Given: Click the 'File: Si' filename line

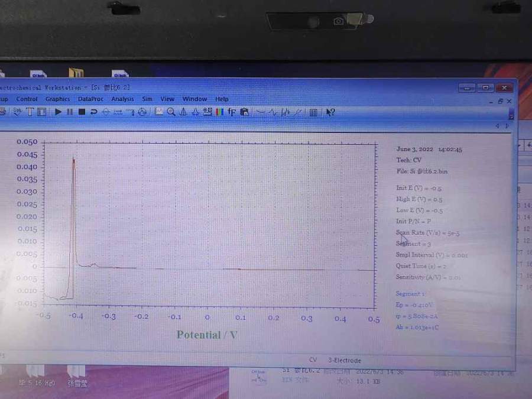Looking at the screenshot, I should pos(422,171).
